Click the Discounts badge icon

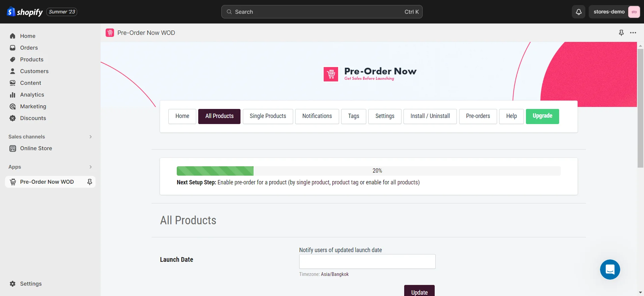tap(13, 118)
